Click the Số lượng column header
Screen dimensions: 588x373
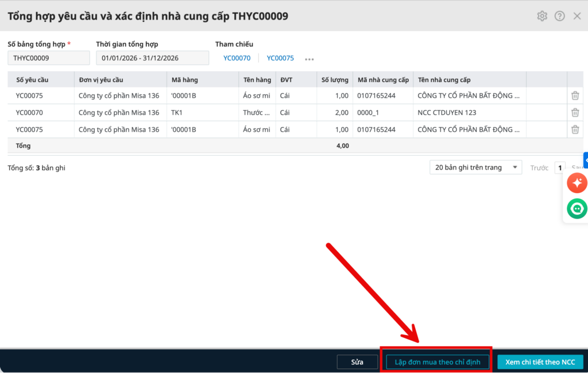click(335, 79)
